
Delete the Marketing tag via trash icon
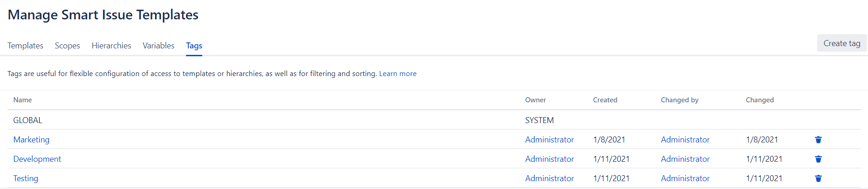coord(818,140)
